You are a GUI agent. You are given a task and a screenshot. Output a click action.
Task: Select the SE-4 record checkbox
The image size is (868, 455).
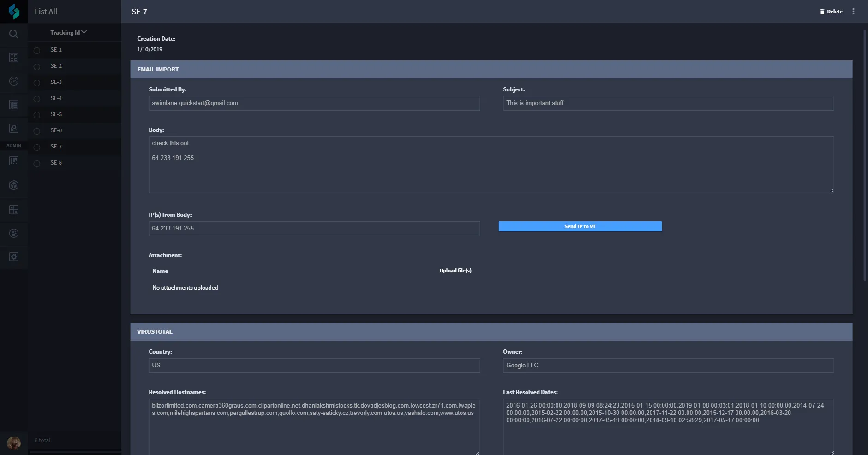37,99
